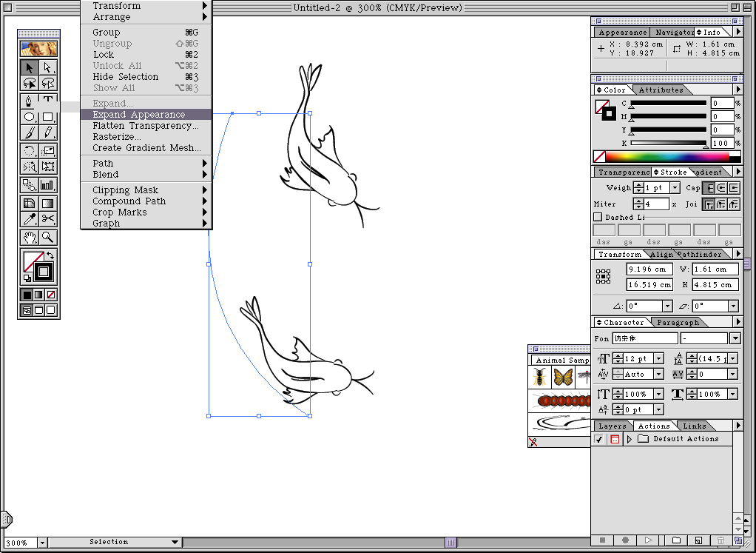Choose the round join stroke option
The image size is (756, 553).
click(720, 204)
